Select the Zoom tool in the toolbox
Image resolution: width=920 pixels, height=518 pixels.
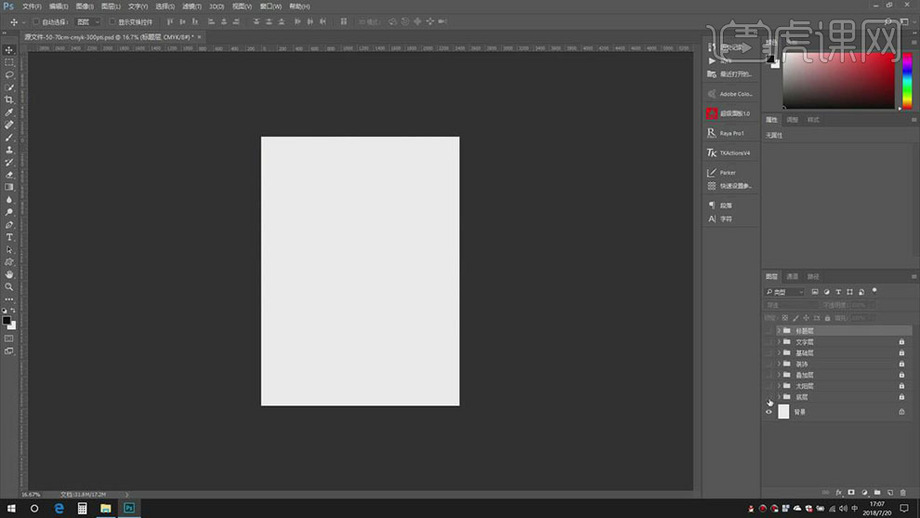[9, 287]
